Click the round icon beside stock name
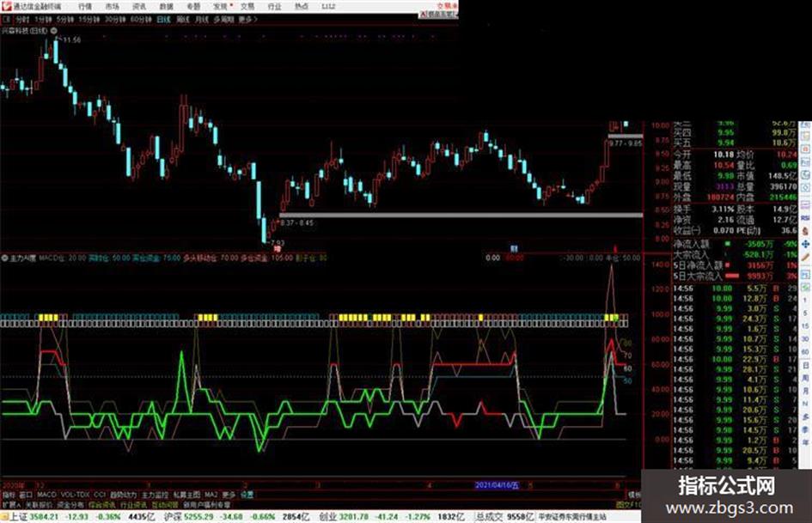The image size is (812, 523). (x=53, y=31)
